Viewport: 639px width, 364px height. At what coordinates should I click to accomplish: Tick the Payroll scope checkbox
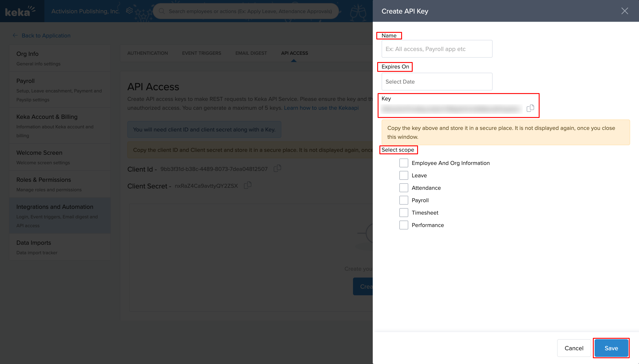404,200
